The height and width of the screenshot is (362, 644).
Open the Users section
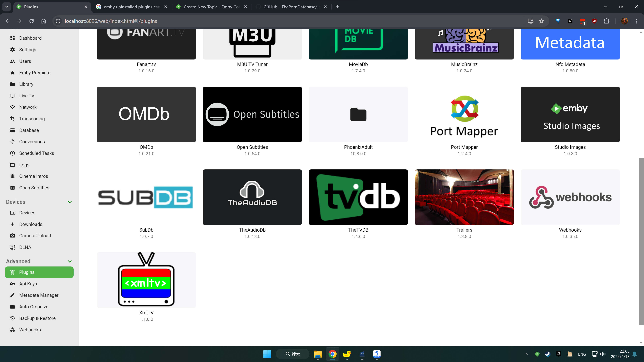[25, 61]
